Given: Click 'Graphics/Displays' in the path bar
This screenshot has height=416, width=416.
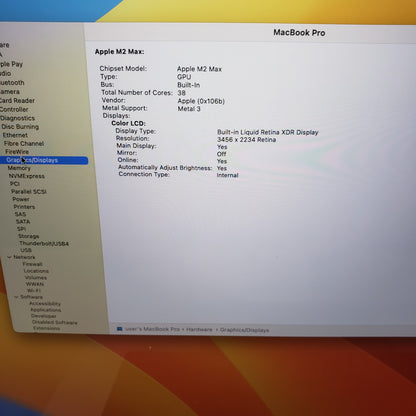Looking at the screenshot, I should coord(244,330).
